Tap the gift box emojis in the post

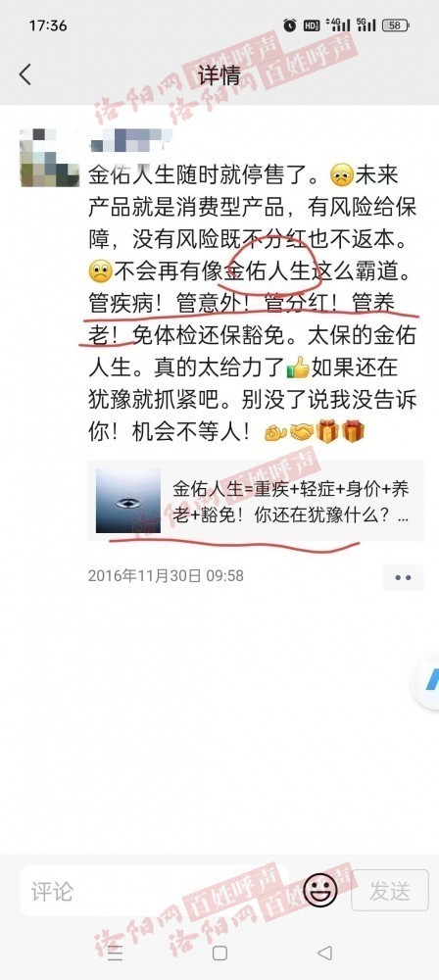340,432
